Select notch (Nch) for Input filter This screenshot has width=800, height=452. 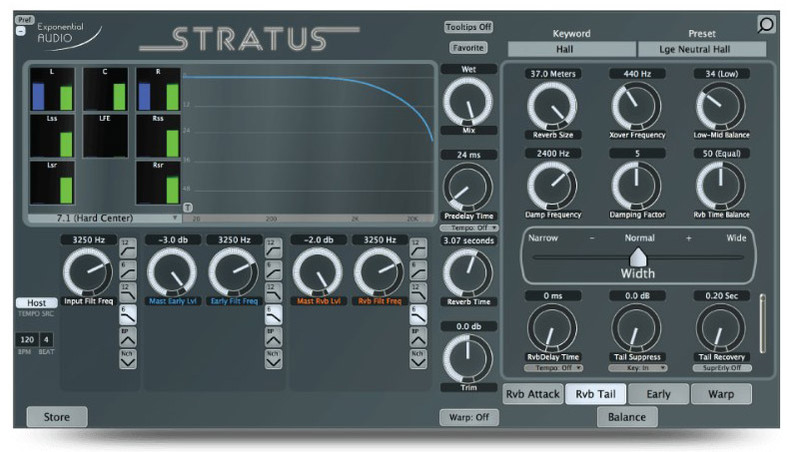(x=128, y=359)
